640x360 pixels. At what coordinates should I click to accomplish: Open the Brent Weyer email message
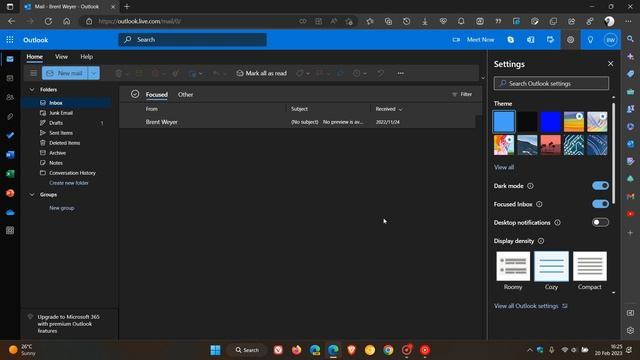click(x=298, y=122)
